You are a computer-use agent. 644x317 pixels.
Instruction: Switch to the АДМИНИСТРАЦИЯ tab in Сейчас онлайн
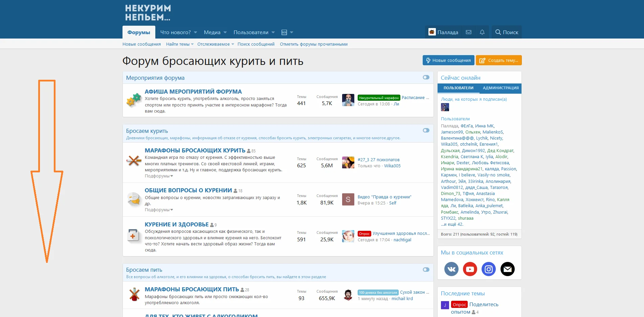click(500, 88)
